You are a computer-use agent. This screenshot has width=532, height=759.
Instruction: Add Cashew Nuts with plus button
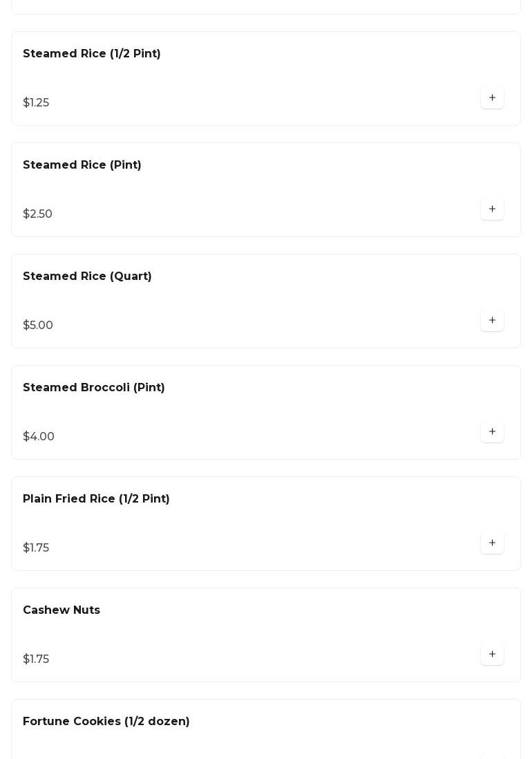pyautogui.click(x=492, y=655)
